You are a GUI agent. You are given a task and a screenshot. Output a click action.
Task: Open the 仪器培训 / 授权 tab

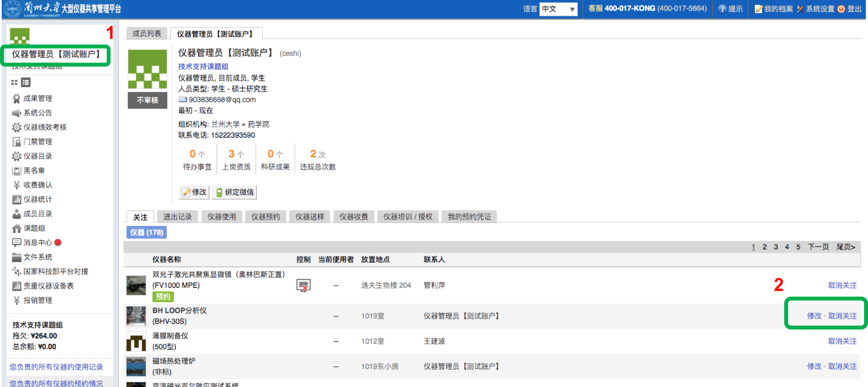click(408, 217)
